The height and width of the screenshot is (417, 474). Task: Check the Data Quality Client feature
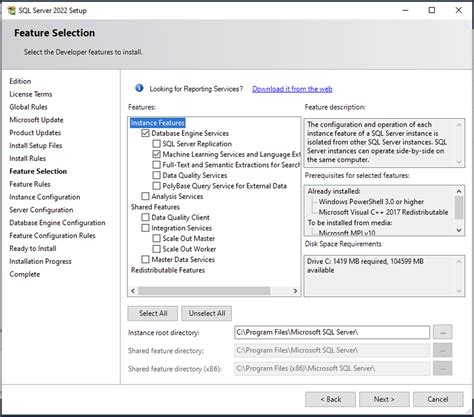click(145, 217)
